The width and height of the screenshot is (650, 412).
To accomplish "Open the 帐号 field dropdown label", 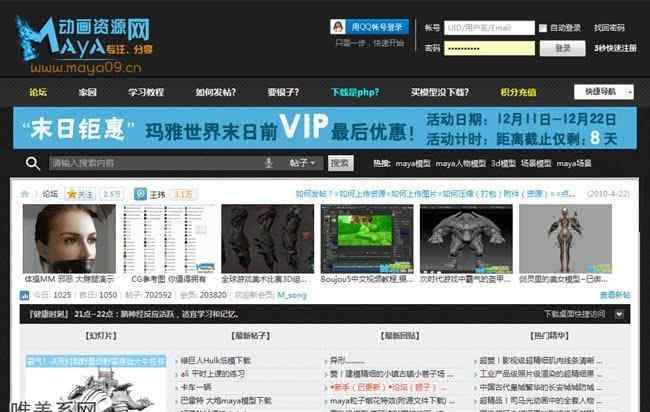I will click(431, 28).
